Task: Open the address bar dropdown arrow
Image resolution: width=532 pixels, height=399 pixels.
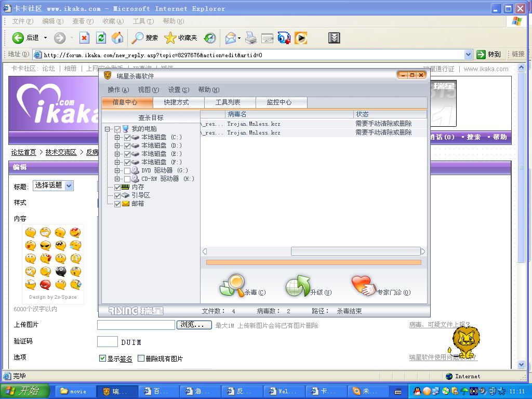Action: (468, 54)
